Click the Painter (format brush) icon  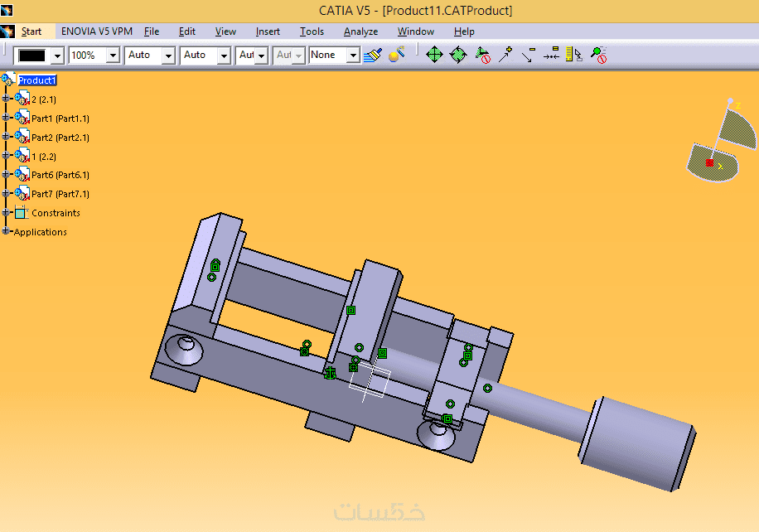click(373, 55)
